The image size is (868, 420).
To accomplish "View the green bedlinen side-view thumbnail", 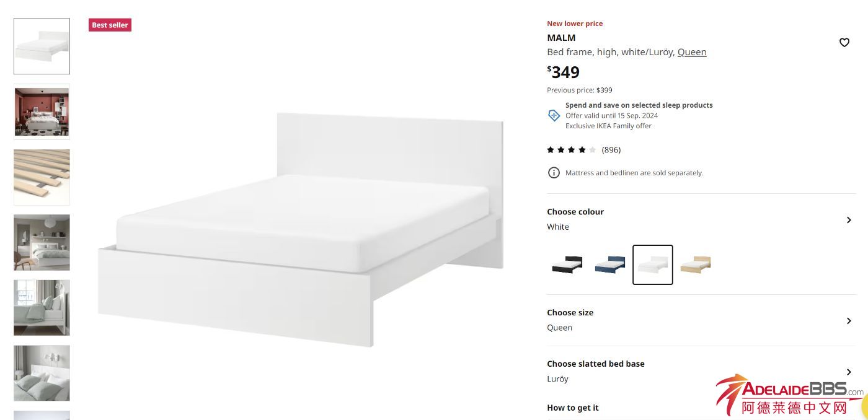I will (x=42, y=308).
